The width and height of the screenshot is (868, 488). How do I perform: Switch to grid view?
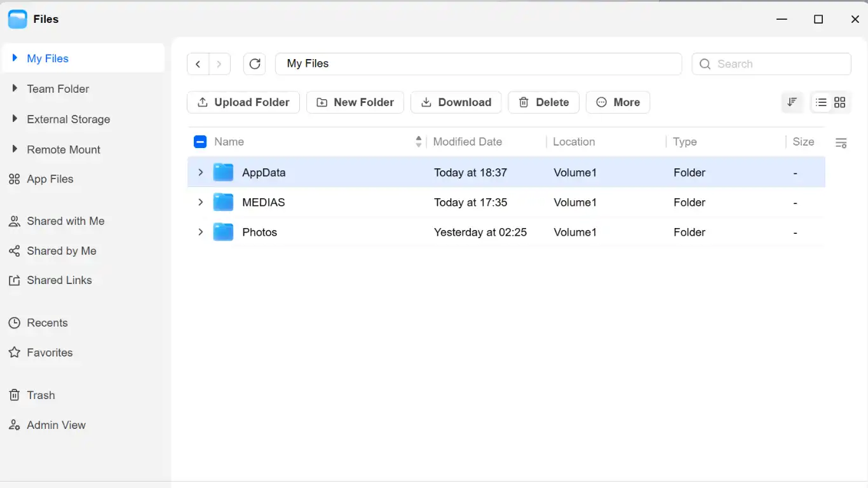(840, 102)
